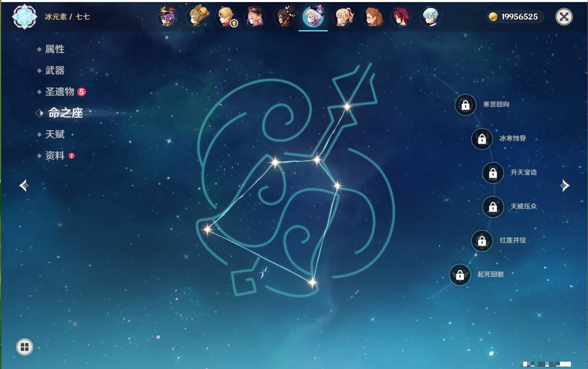Select the dark red-haired character avatar

coord(401,16)
